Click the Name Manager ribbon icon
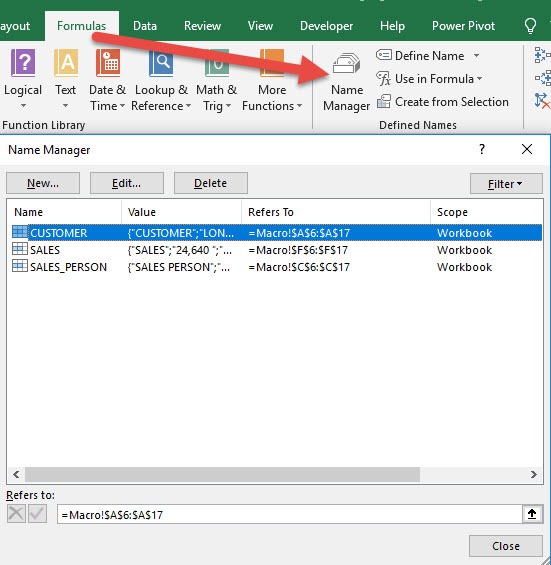 (x=346, y=63)
